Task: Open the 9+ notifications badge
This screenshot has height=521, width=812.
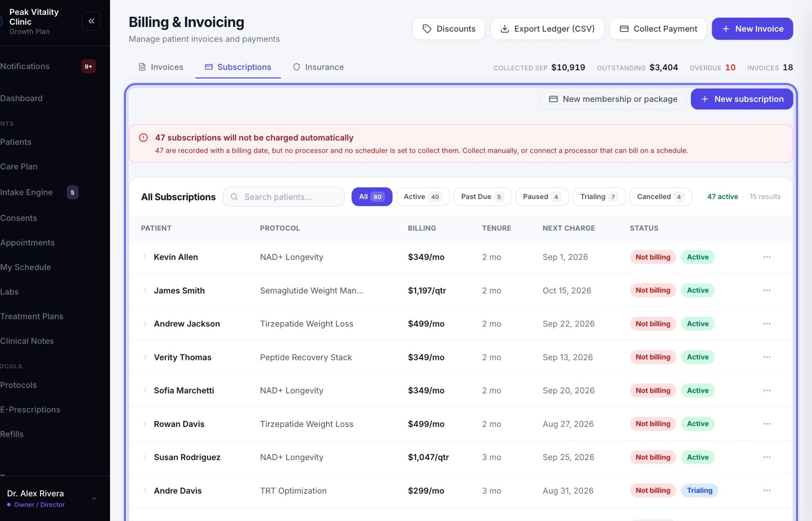Action: tap(88, 67)
